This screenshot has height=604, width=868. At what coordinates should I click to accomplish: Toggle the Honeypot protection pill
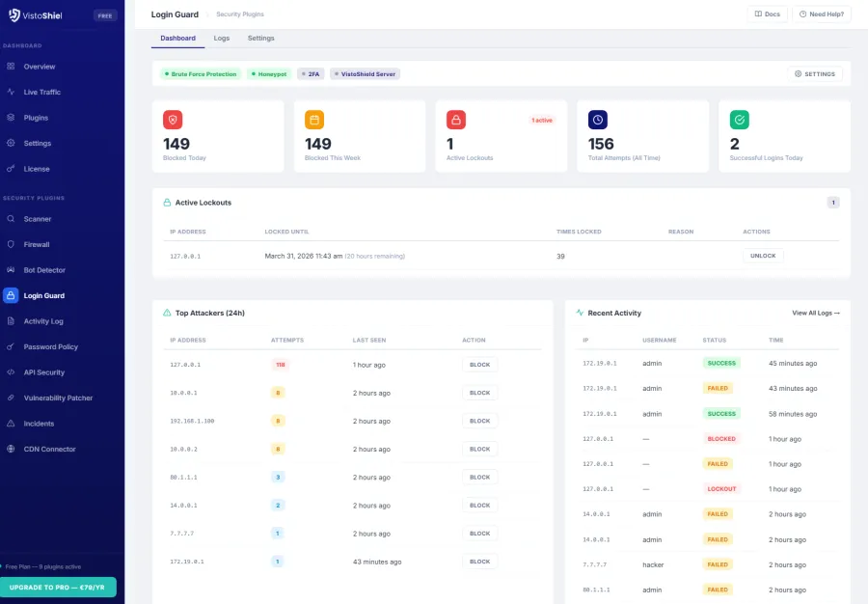pyautogui.click(x=268, y=73)
